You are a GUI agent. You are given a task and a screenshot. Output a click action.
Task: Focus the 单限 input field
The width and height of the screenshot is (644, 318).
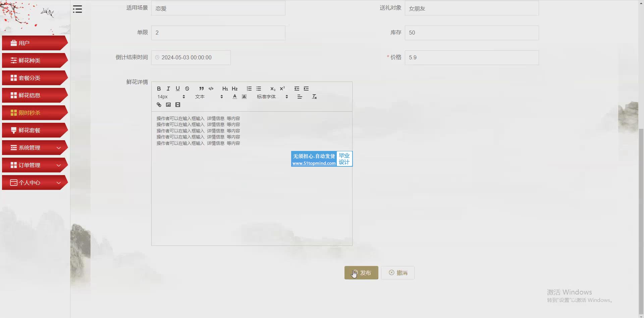[218, 33]
